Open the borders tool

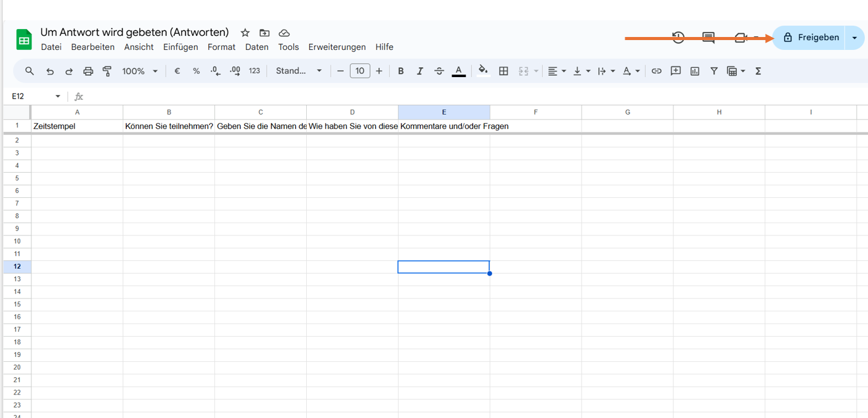pyautogui.click(x=503, y=71)
